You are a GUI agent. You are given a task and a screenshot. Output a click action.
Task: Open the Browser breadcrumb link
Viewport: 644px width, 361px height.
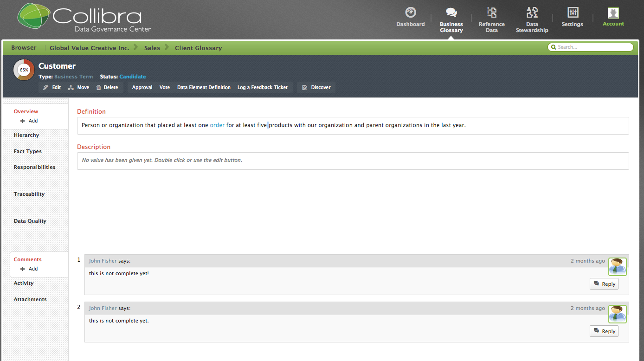24,48
